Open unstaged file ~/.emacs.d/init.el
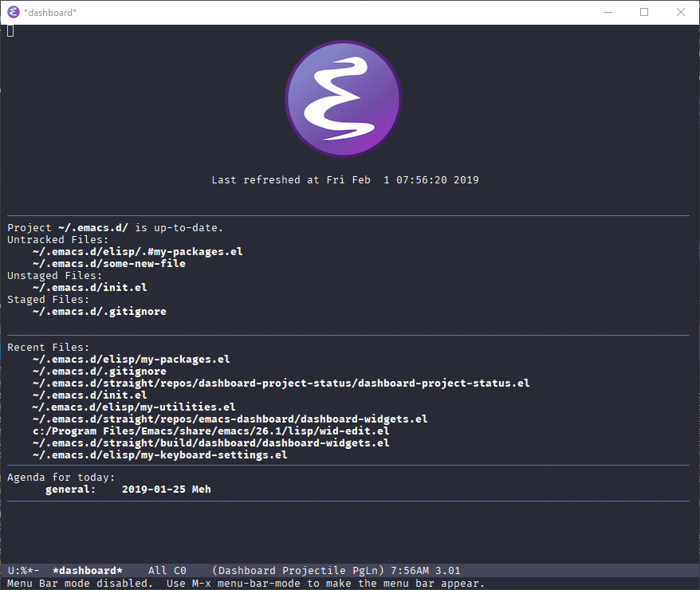This screenshot has height=590, width=700. [x=90, y=287]
